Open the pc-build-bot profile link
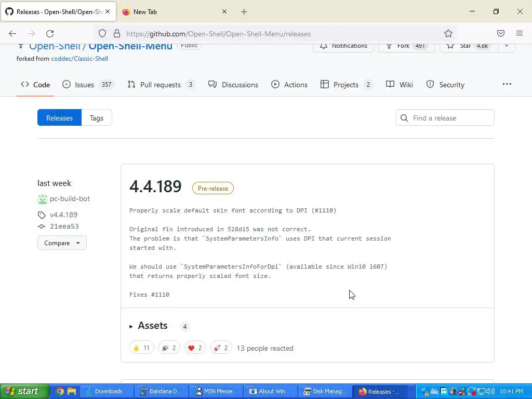Screen dimensions: 532x399 (x=70, y=199)
